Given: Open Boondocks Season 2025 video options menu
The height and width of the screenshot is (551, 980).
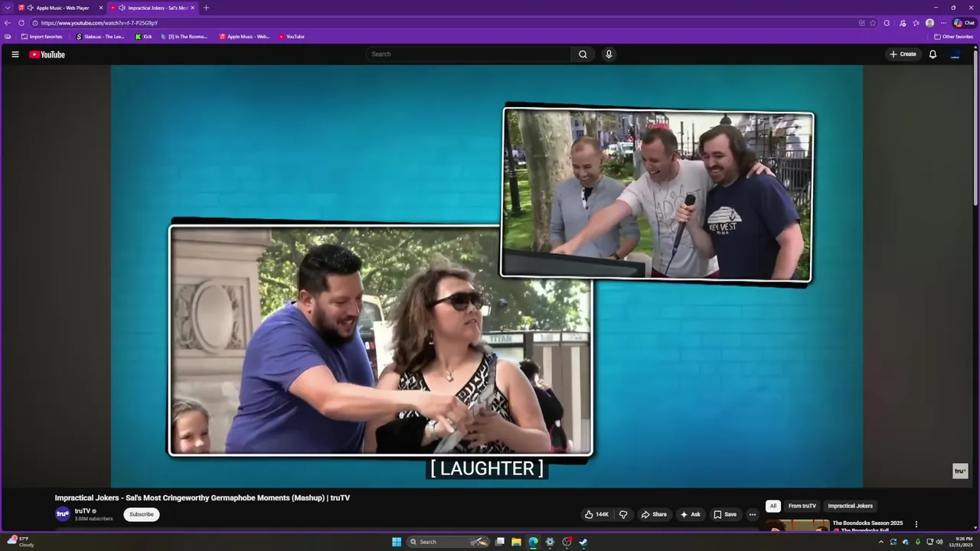Looking at the screenshot, I should pyautogui.click(x=916, y=524).
